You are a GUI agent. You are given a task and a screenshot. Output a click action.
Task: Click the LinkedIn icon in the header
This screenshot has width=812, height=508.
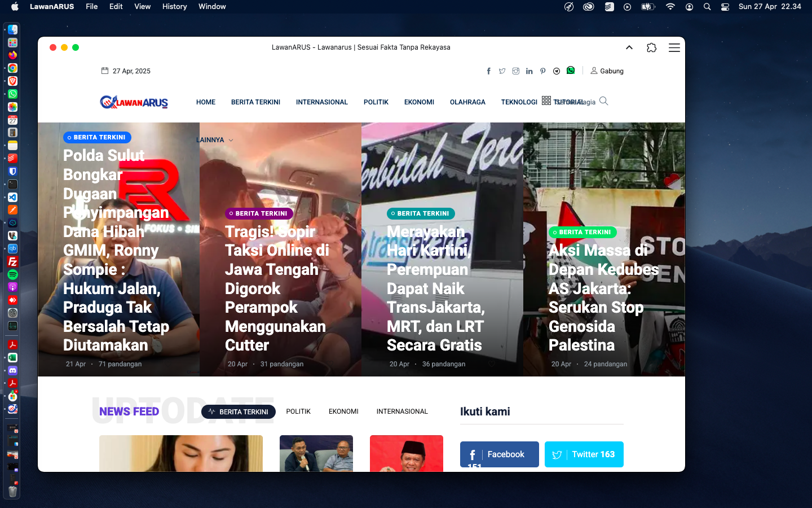529,71
